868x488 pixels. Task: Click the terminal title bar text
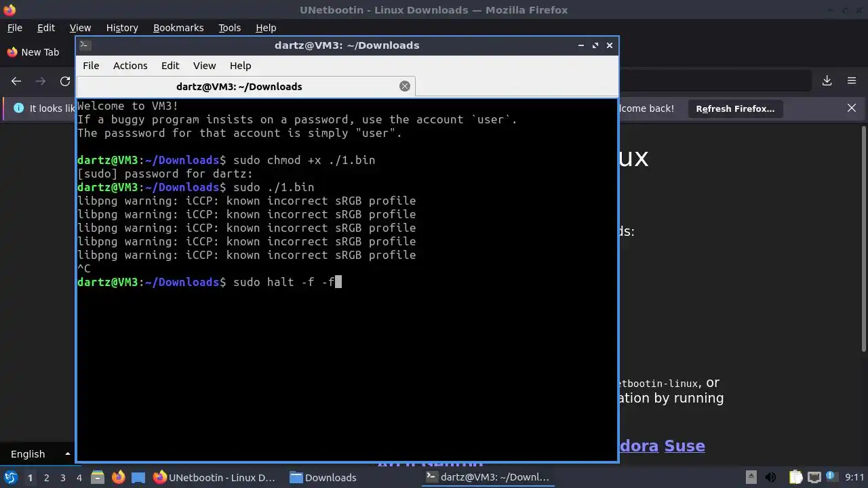347,45
